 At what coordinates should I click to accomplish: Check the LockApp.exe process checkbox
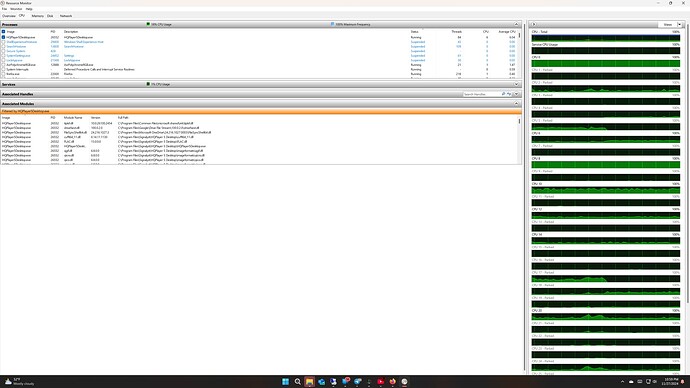4,60
